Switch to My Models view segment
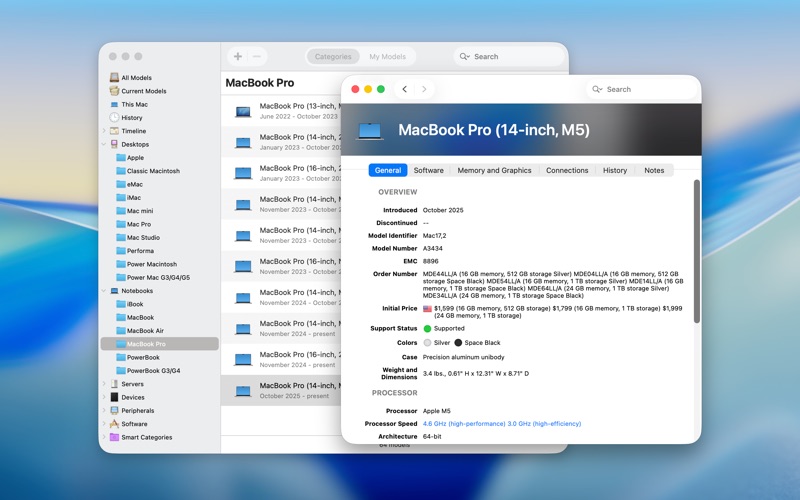Viewport: 800px width, 500px height. coord(387,57)
